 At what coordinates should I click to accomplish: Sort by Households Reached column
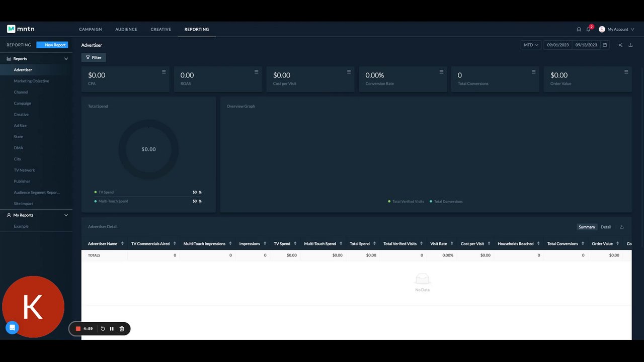[x=539, y=244]
